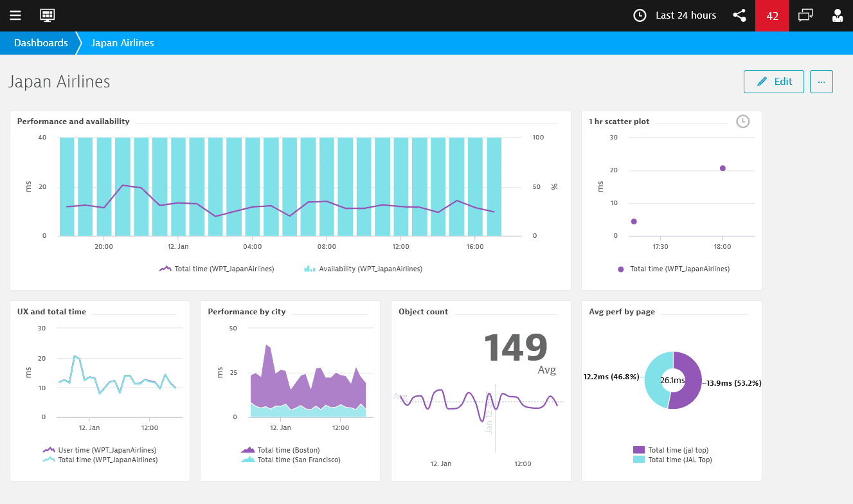Open UX and total time tile title
Viewport: 853px width, 504px height.
51,312
